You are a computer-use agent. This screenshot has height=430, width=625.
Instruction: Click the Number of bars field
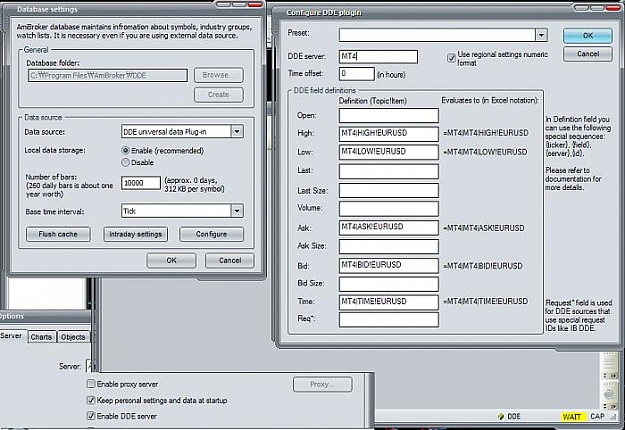pyautogui.click(x=141, y=183)
